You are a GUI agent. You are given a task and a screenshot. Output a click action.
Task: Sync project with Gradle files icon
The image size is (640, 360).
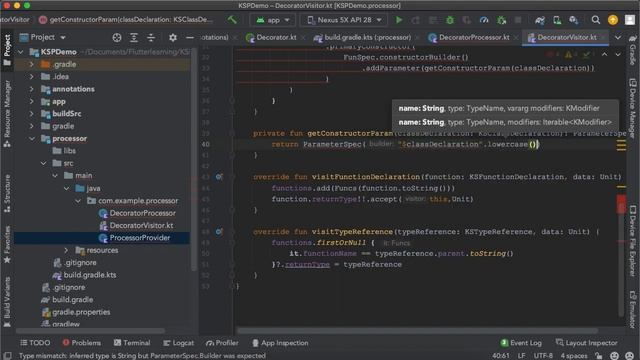point(540,20)
